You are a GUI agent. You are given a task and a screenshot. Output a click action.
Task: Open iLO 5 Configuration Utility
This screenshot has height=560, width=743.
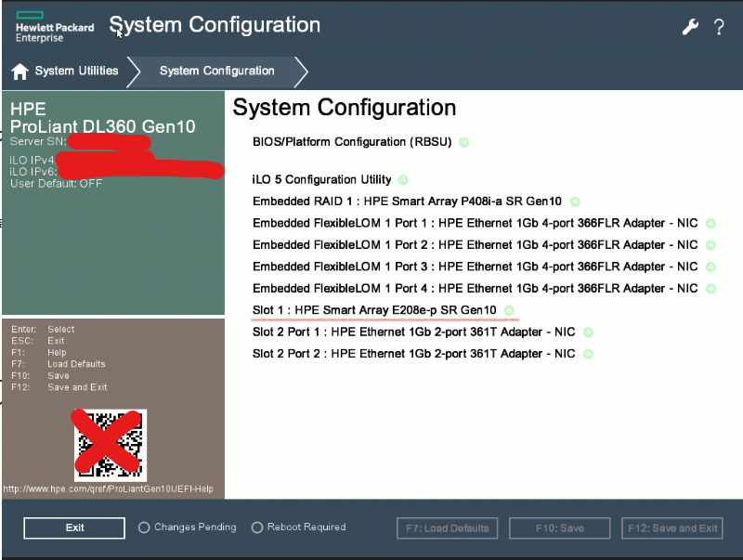[321, 180]
